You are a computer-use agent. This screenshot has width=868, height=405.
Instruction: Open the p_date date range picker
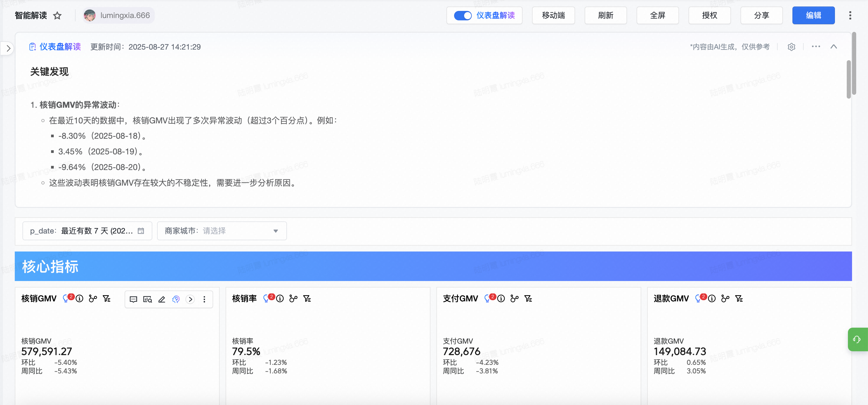click(87, 231)
